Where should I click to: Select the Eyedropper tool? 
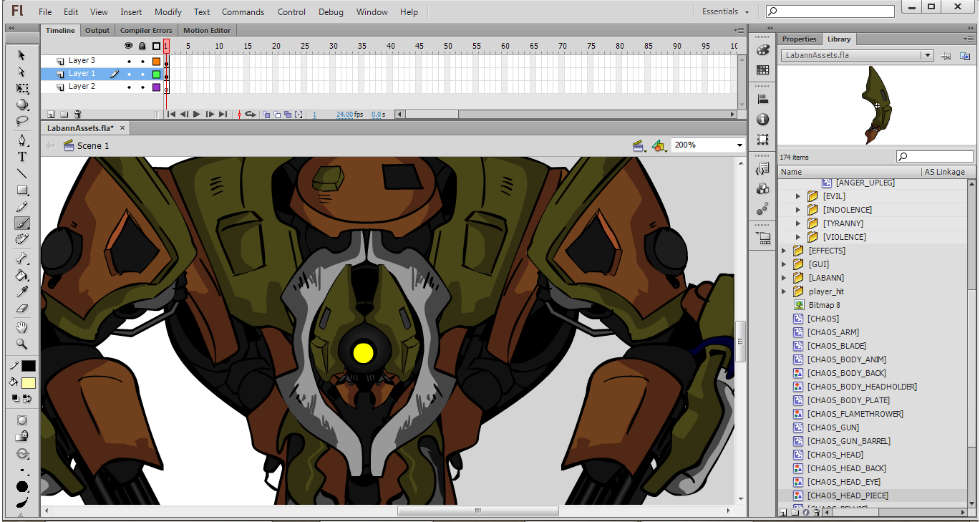[22, 291]
